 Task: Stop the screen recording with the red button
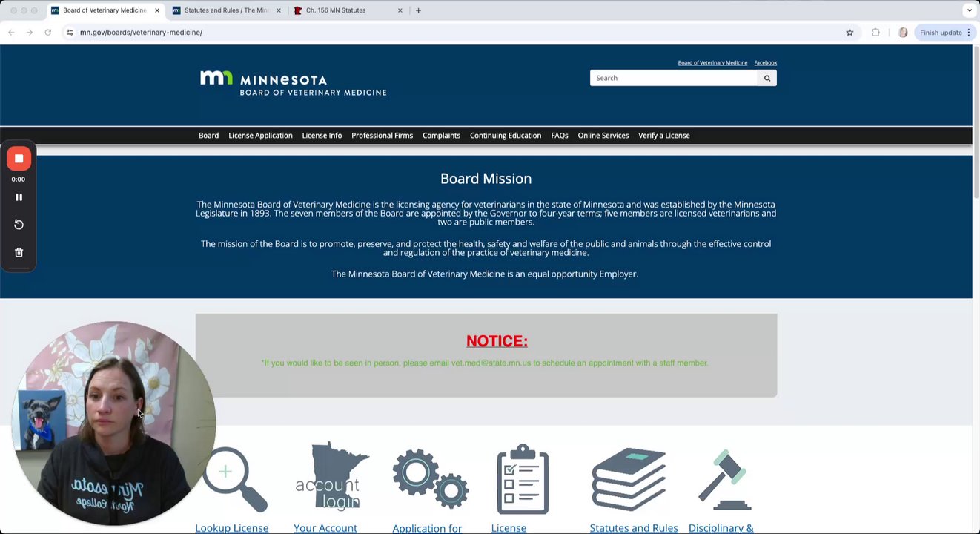19,159
